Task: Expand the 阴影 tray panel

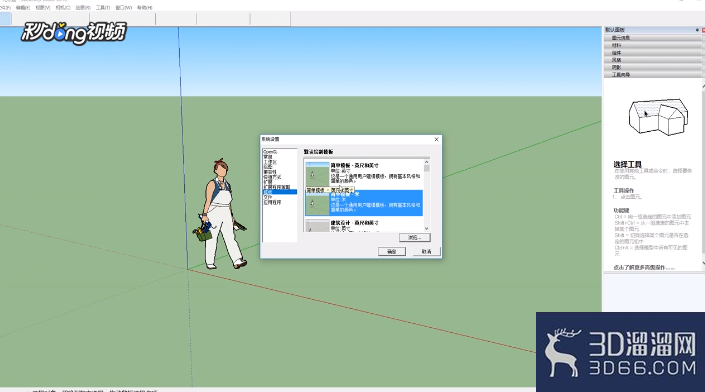Action: pos(652,67)
